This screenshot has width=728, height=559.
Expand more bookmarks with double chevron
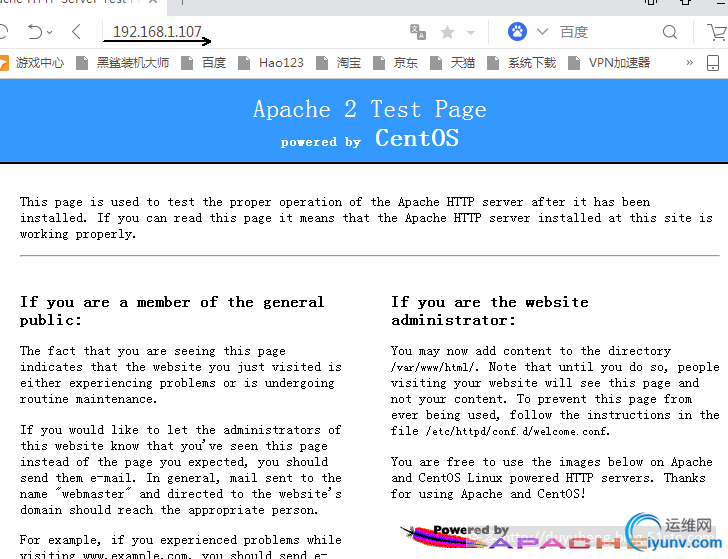coord(689,62)
